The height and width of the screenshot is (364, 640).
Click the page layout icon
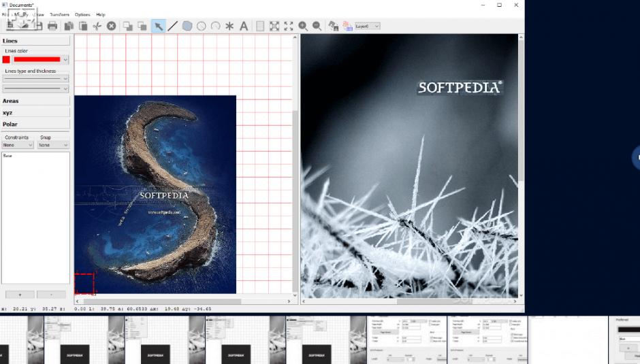tap(260, 26)
